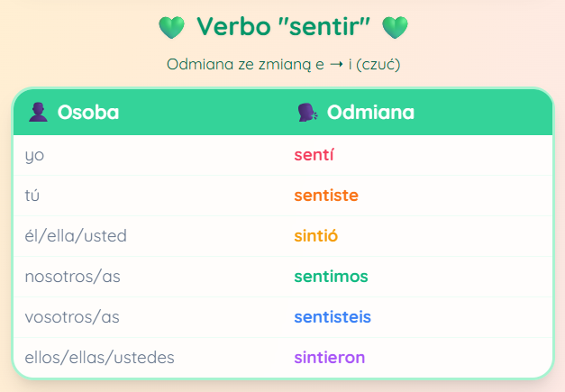The image size is (565, 392).
Task: Click the red conjugation sentí
Action: (x=314, y=155)
